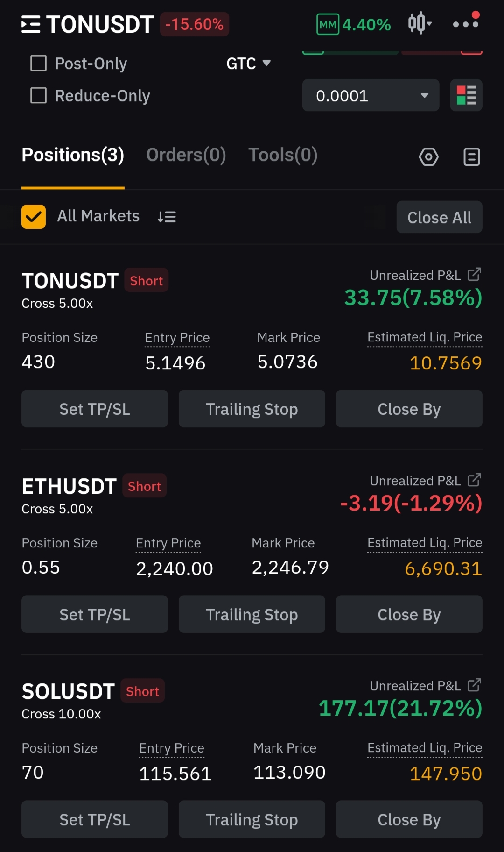This screenshot has width=504, height=852.
Task: Share TONUSDT unrealized P&L icon
Action: [474, 275]
